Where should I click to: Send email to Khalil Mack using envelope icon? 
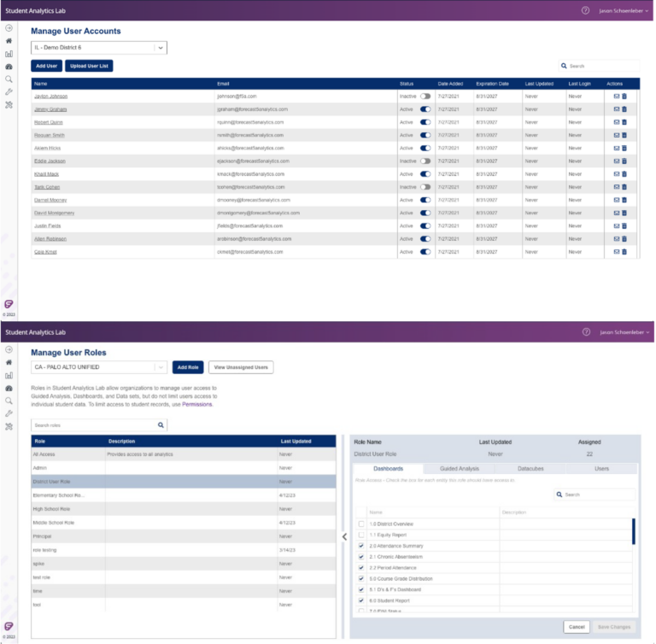tap(617, 174)
